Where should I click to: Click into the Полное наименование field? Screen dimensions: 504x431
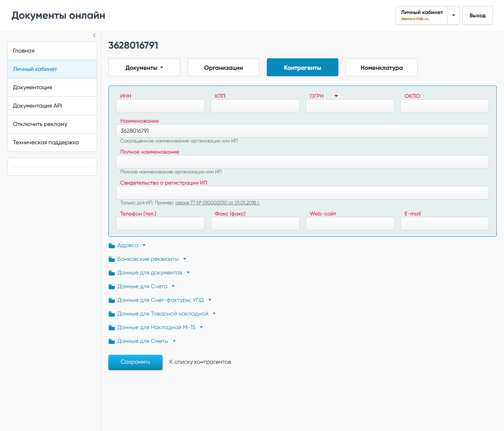point(302,162)
